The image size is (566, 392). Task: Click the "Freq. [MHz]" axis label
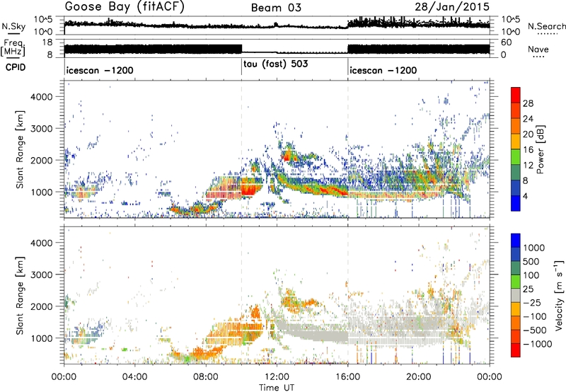[x=13, y=47]
